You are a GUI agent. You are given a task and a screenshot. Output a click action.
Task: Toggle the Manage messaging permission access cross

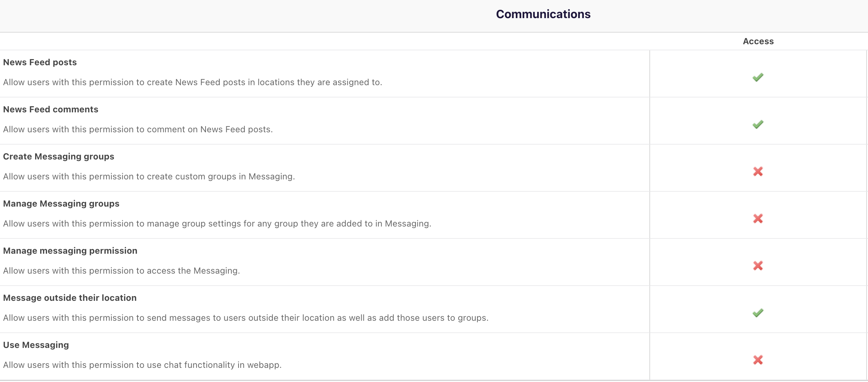[x=758, y=266]
